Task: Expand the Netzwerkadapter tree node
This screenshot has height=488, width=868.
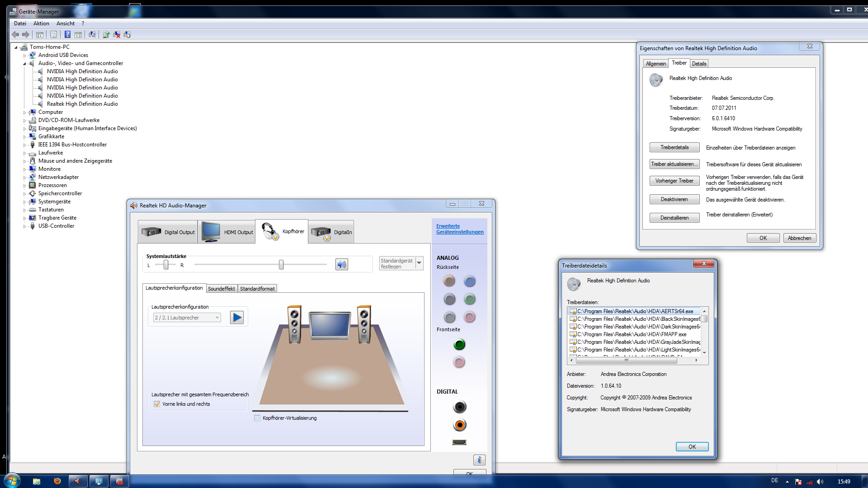Action: click(x=24, y=178)
